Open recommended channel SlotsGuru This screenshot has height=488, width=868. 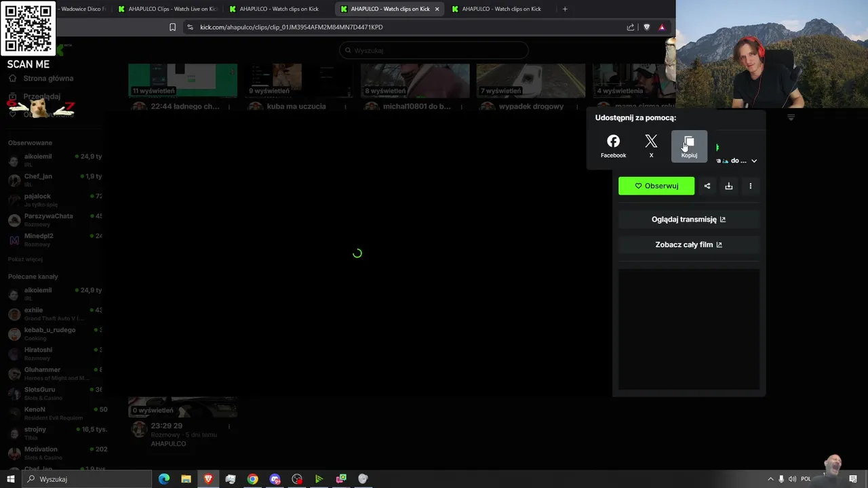point(54,393)
